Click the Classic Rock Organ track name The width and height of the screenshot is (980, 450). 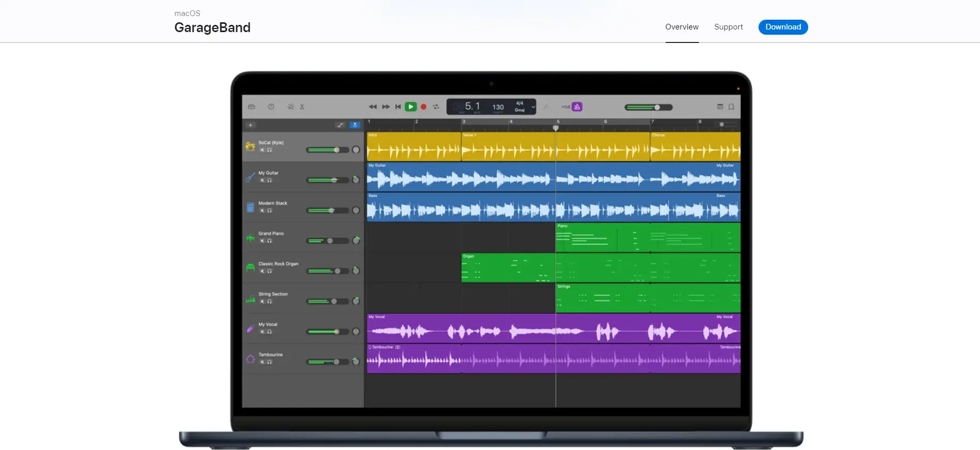click(x=278, y=264)
